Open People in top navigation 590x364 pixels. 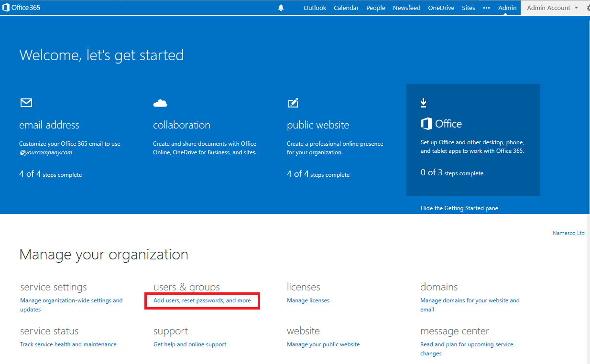[376, 8]
